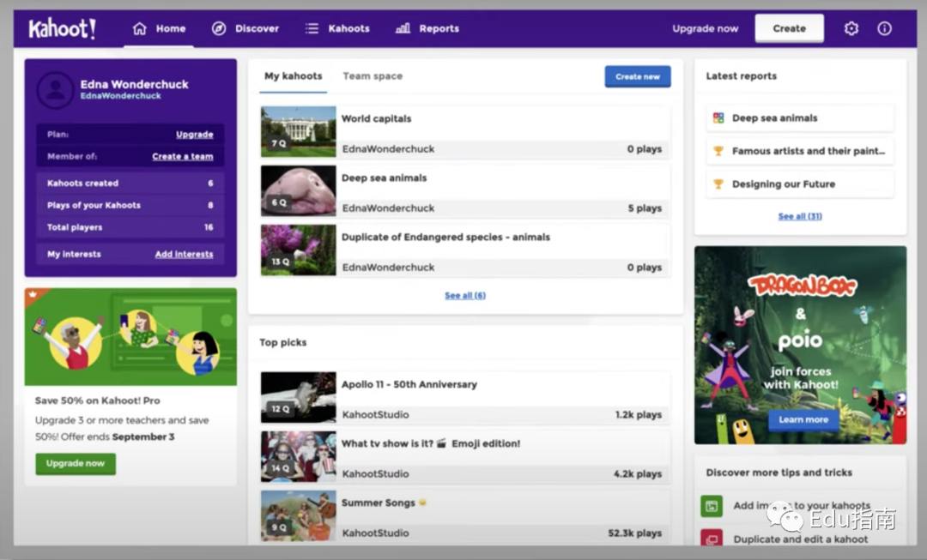Open What tv show is it thumbnail
This screenshot has width=927, height=560.
298,456
